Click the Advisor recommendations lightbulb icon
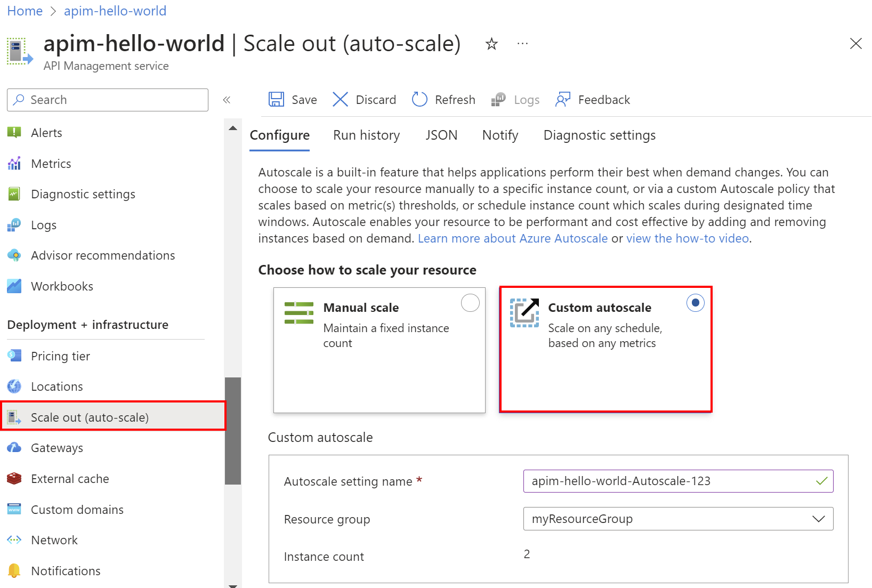 (x=14, y=255)
